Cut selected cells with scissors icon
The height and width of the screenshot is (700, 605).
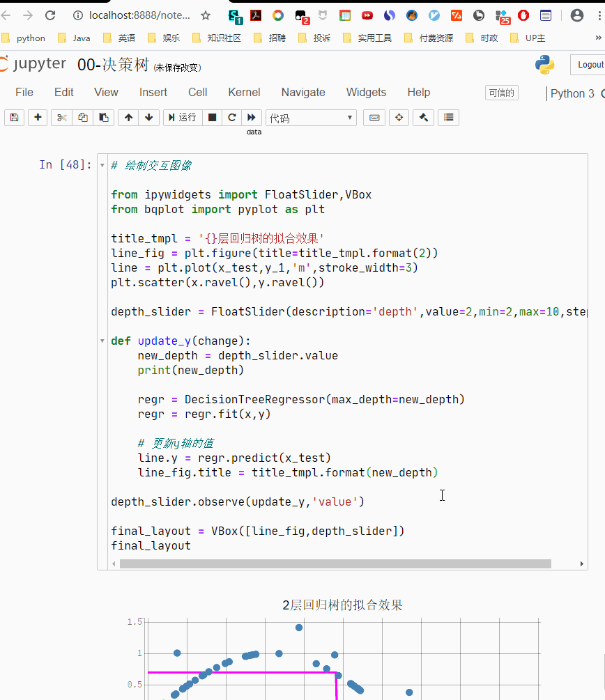click(61, 118)
